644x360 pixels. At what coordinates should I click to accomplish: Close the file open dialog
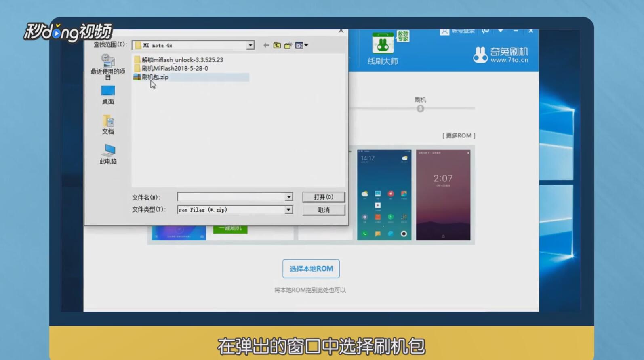(x=341, y=31)
